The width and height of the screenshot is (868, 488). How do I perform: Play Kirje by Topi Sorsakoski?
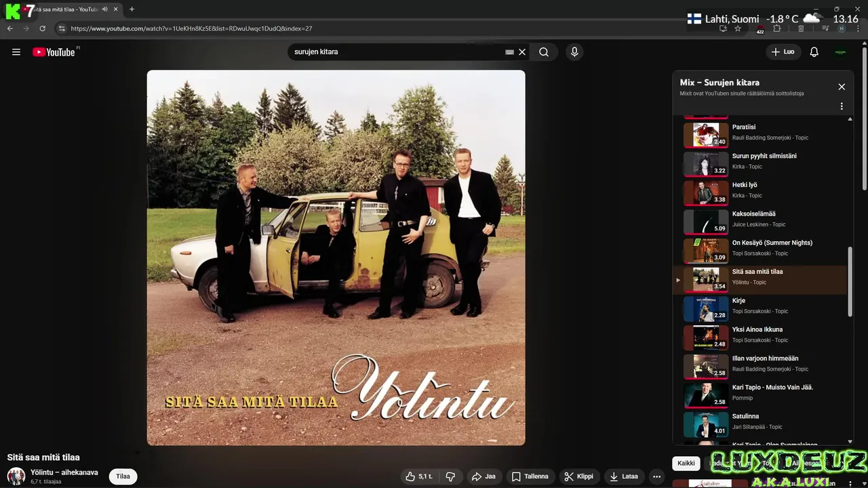(759, 308)
